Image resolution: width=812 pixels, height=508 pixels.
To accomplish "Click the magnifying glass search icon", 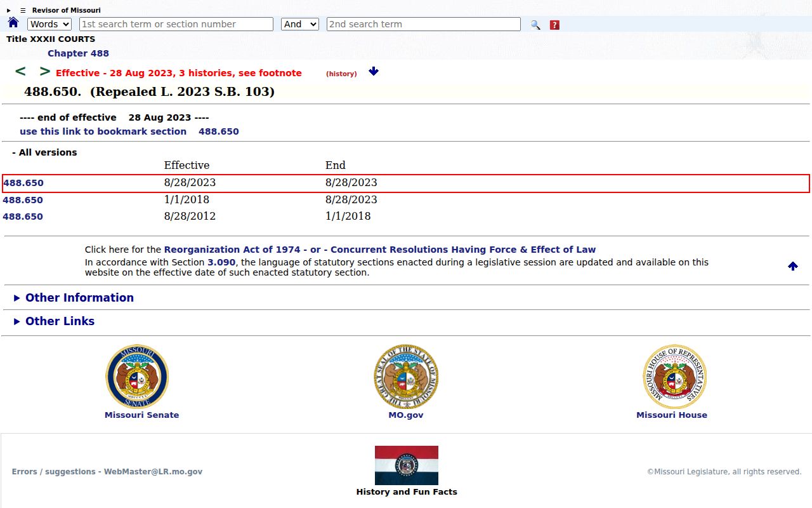I will (x=535, y=25).
